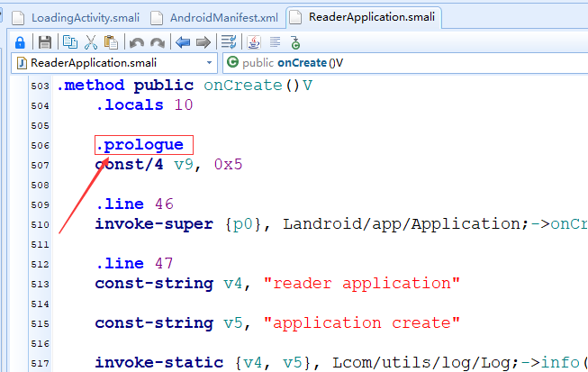Screen dimensions: 588x372
Task: Click the green C icon in method selector
Action: [x=232, y=62]
